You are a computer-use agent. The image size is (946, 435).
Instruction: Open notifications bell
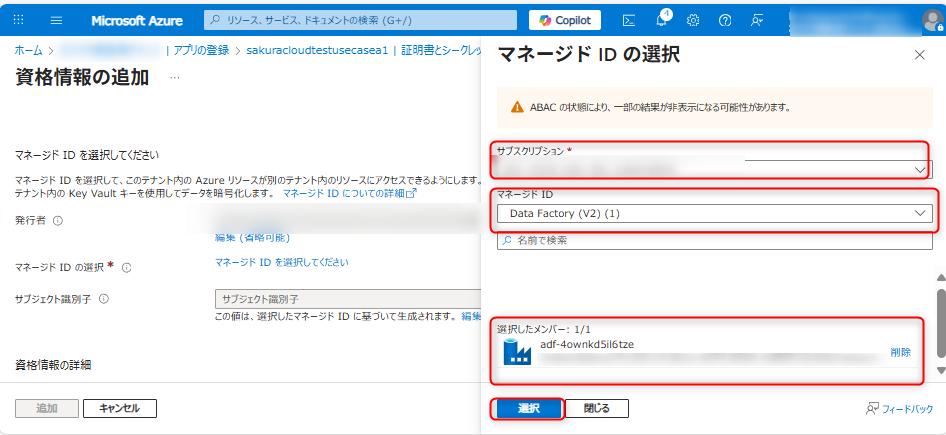[661, 20]
